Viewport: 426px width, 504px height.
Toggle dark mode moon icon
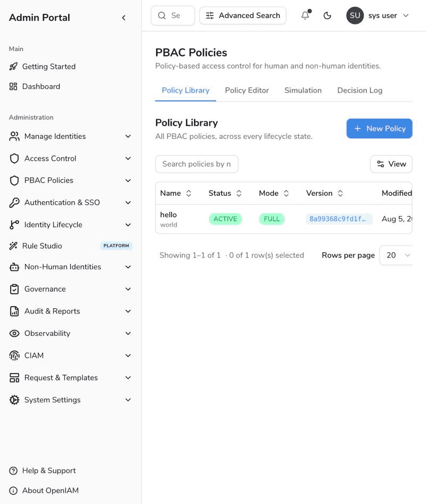(327, 15)
